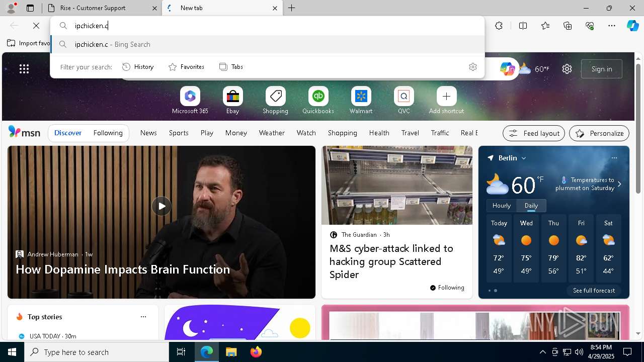644x362 pixels.
Task: Stop loading the page with X button
Action: pos(36,26)
